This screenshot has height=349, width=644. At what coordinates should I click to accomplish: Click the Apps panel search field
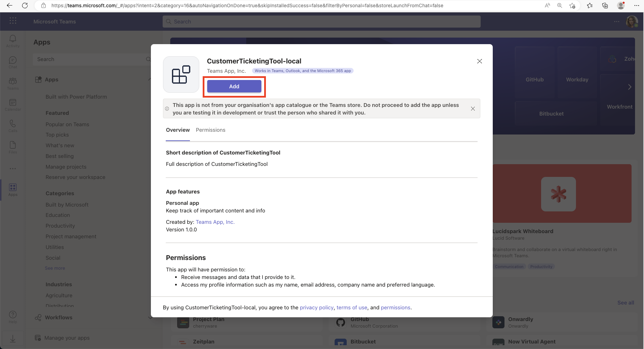pos(92,59)
